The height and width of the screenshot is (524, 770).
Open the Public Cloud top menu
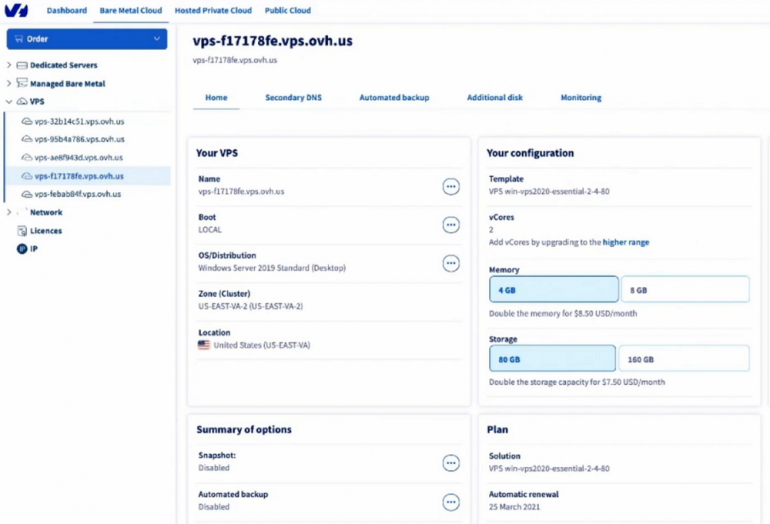pyautogui.click(x=287, y=11)
